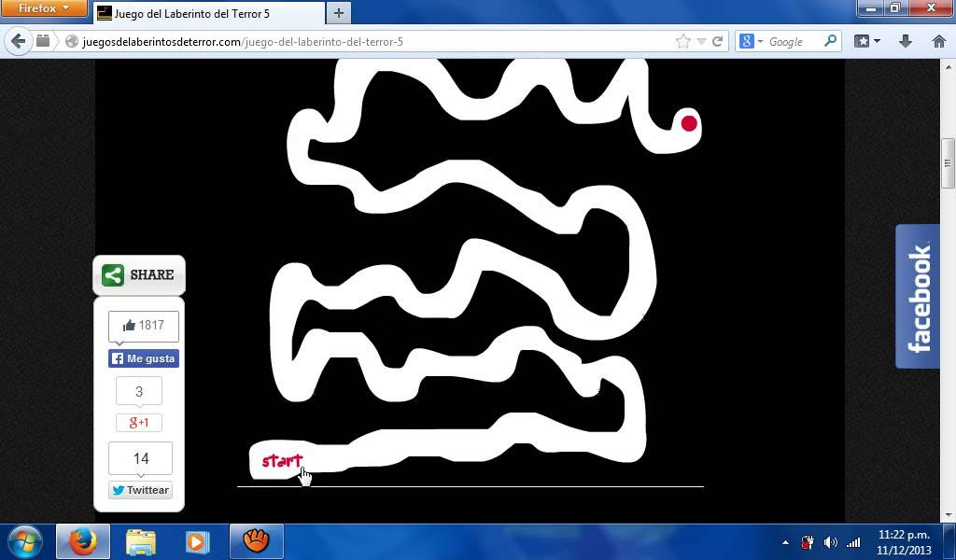Image resolution: width=956 pixels, height=560 pixels.
Task: Run search with the magnifier icon
Action: (830, 41)
